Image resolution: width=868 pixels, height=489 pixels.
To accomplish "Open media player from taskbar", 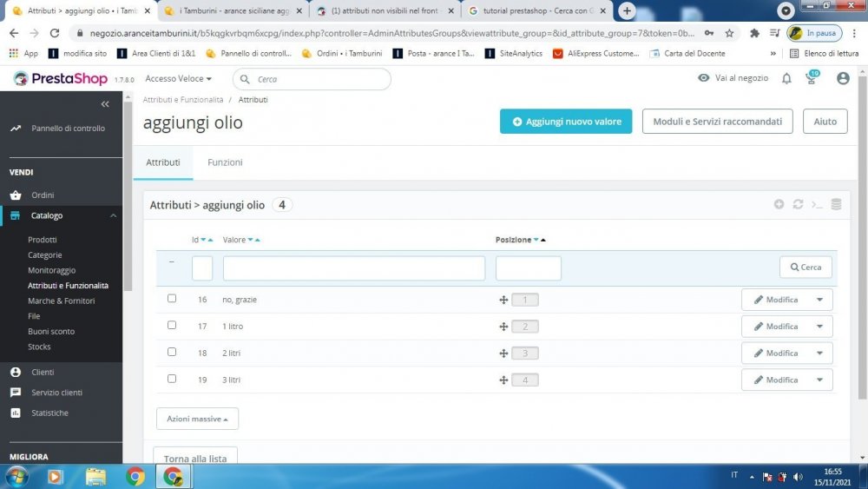I will (56, 476).
